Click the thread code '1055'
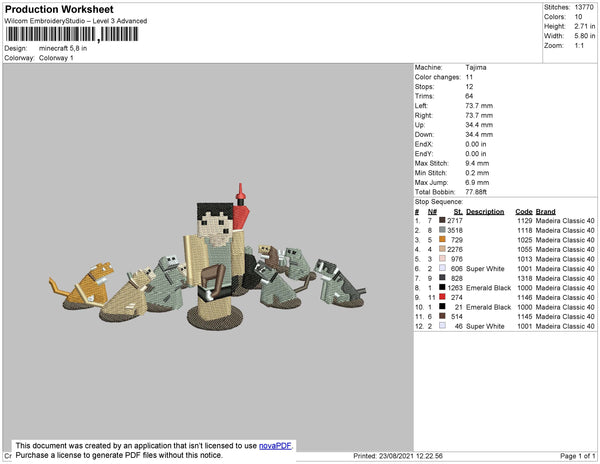The image size is (600, 464). [525, 249]
